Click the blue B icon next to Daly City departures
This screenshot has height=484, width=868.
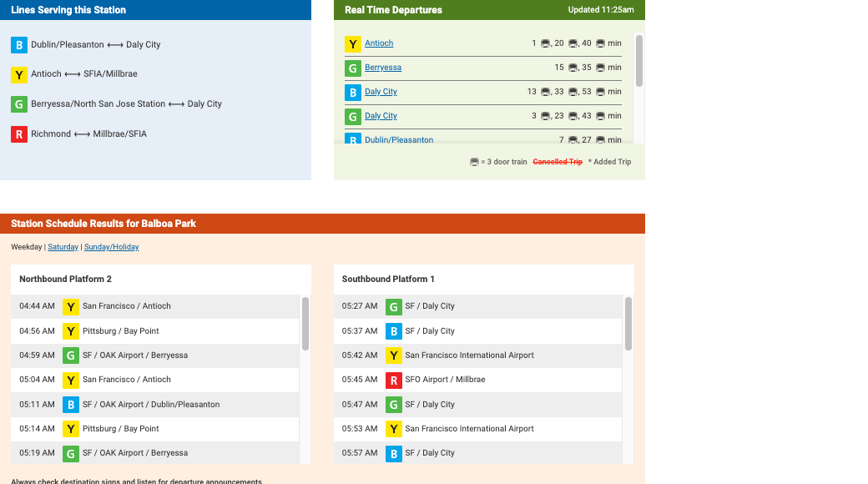(352, 93)
